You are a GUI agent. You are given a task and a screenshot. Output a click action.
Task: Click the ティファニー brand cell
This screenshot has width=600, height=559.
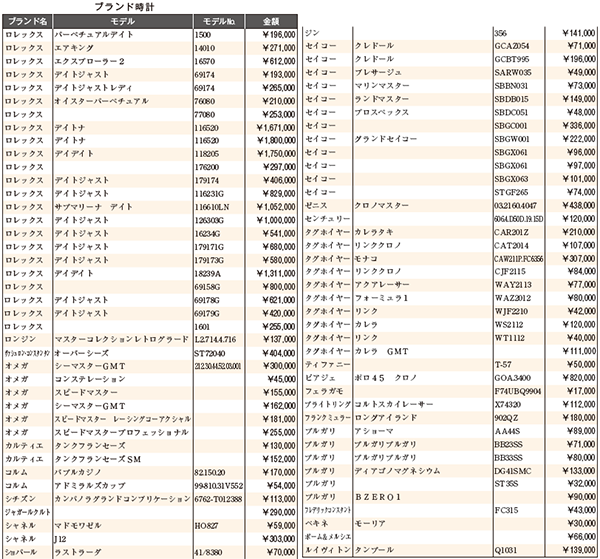click(x=328, y=365)
